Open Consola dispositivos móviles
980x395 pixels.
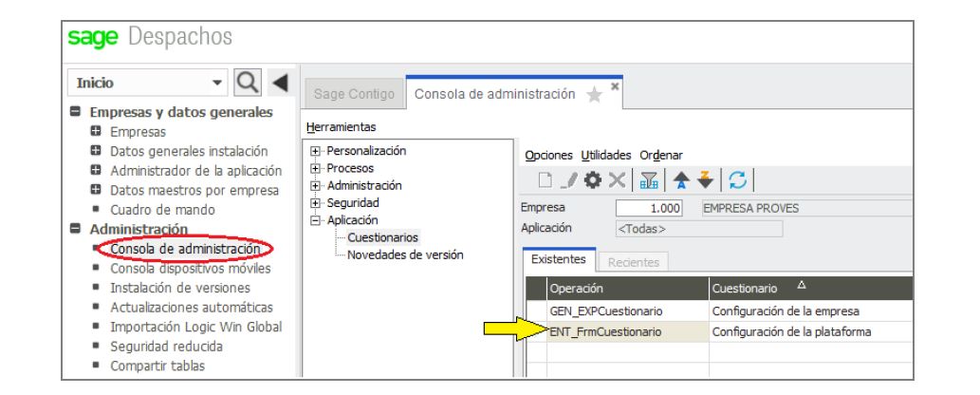click(191, 269)
